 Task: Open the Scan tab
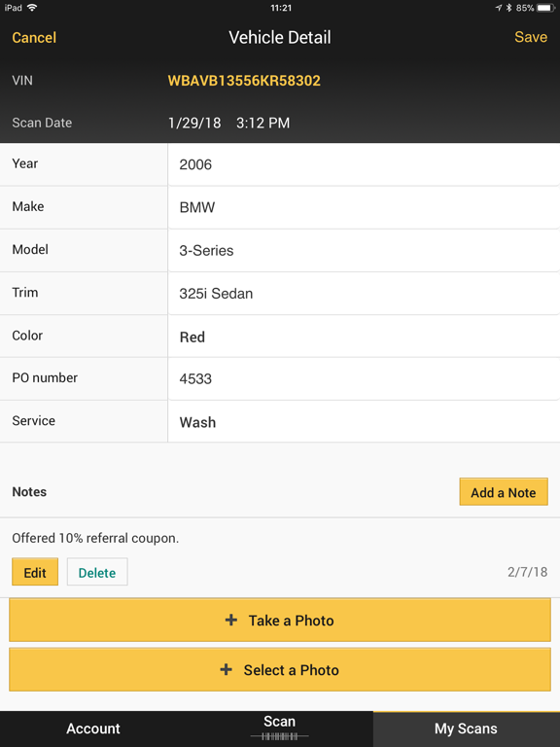pyautogui.click(x=280, y=729)
